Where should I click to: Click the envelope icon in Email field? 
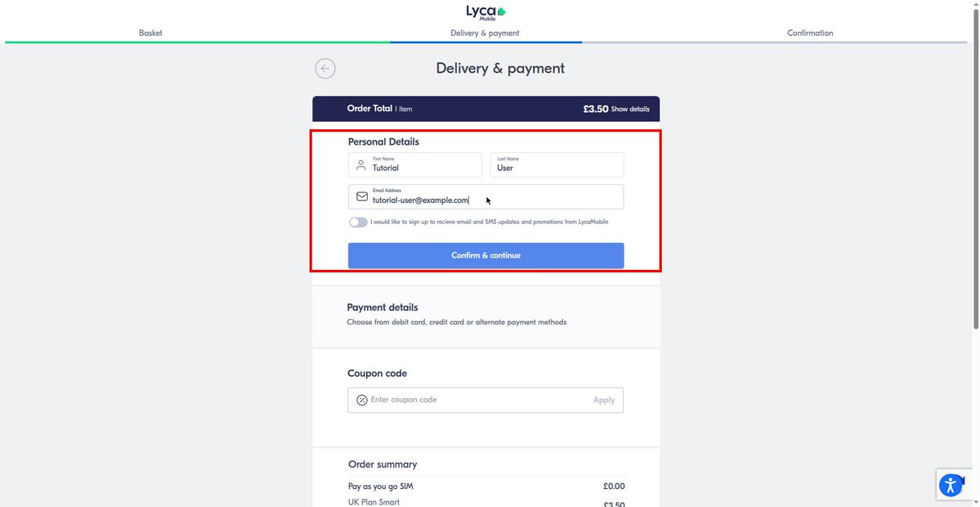pos(362,196)
